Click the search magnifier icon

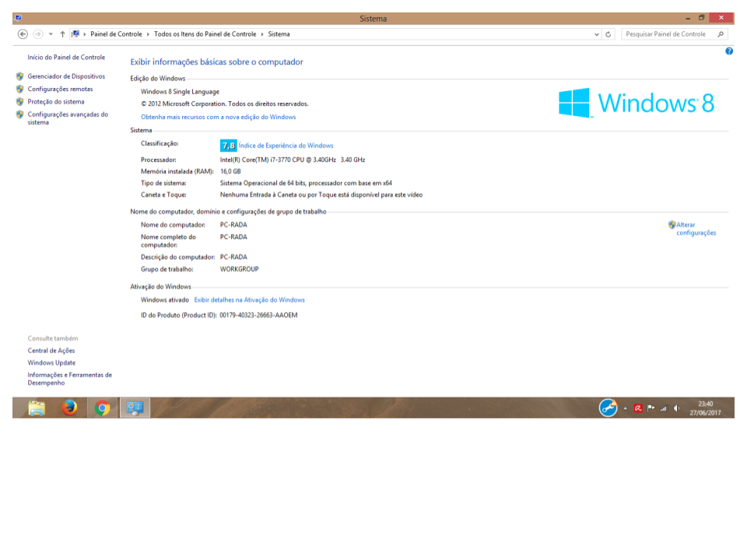[721, 34]
